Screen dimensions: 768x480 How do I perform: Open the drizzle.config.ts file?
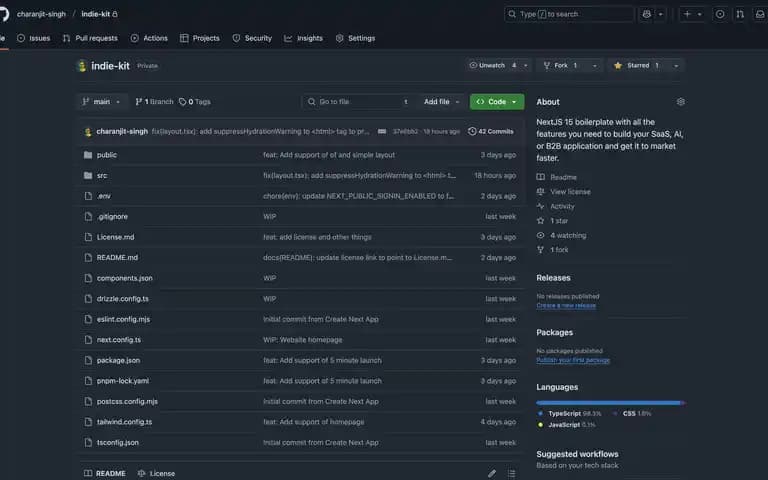pos(122,299)
